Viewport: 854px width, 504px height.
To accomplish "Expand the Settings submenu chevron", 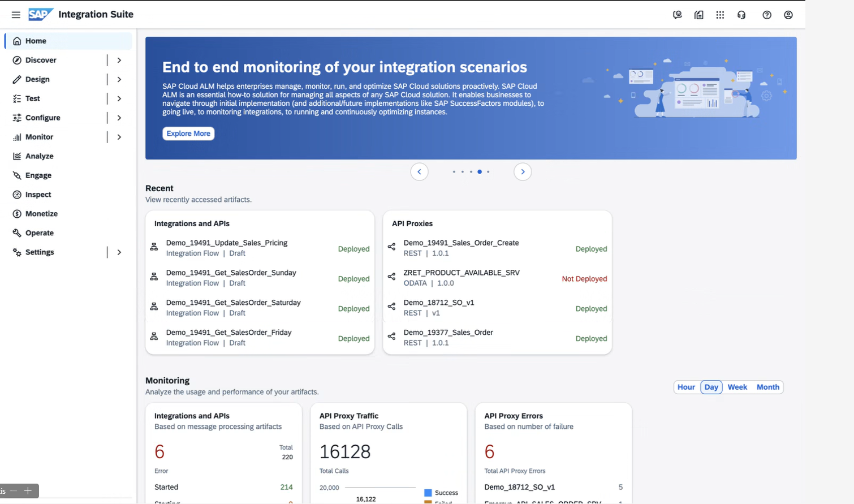I will (x=119, y=252).
